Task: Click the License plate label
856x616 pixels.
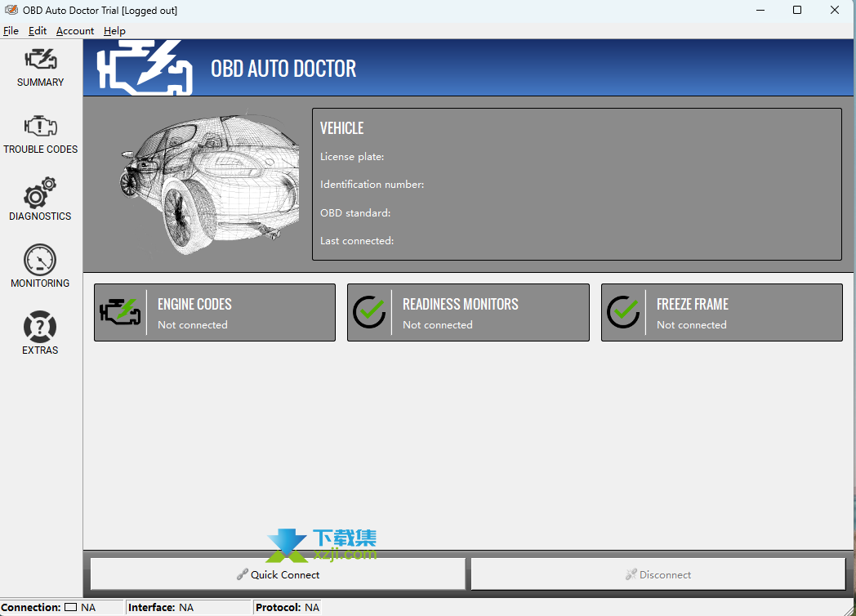Action: click(x=352, y=157)
